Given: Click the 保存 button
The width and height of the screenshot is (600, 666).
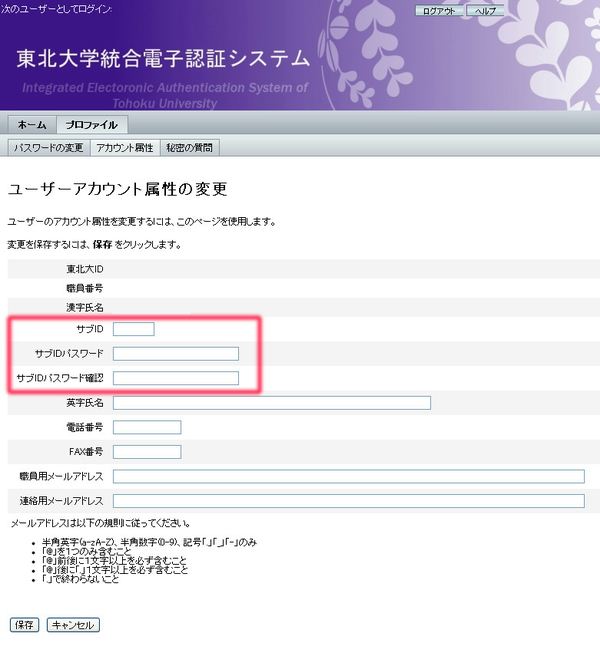Looking at the screenshot, I should tap(24, 625).
